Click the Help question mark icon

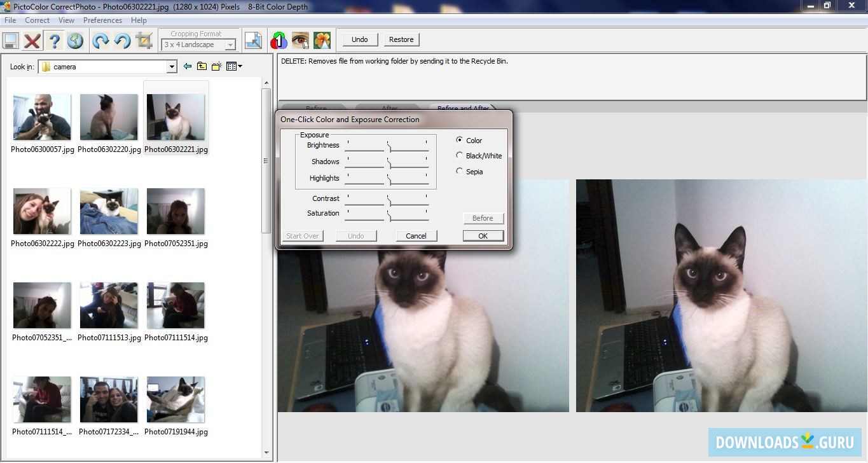pyautogui.click(x=54, y=41)
